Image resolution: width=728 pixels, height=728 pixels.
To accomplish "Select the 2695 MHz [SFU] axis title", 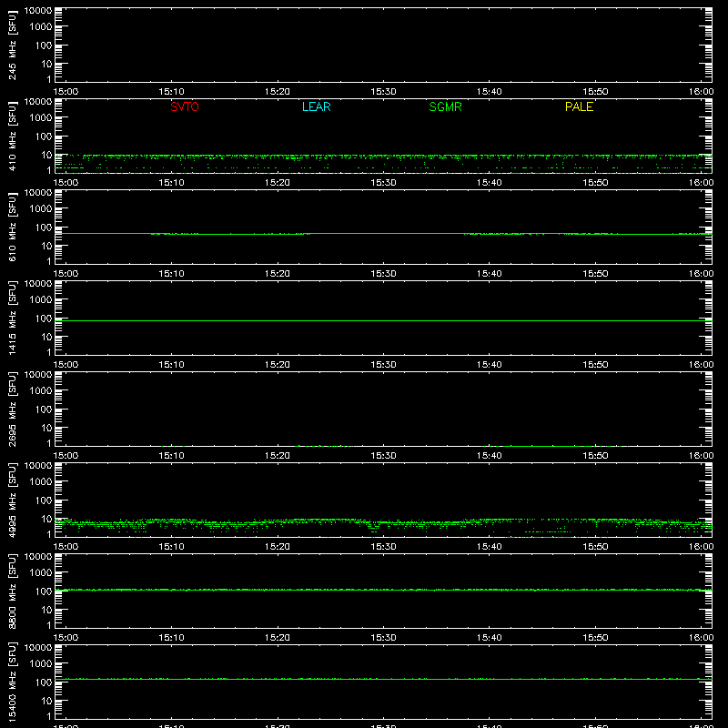I will pos(12,409).
